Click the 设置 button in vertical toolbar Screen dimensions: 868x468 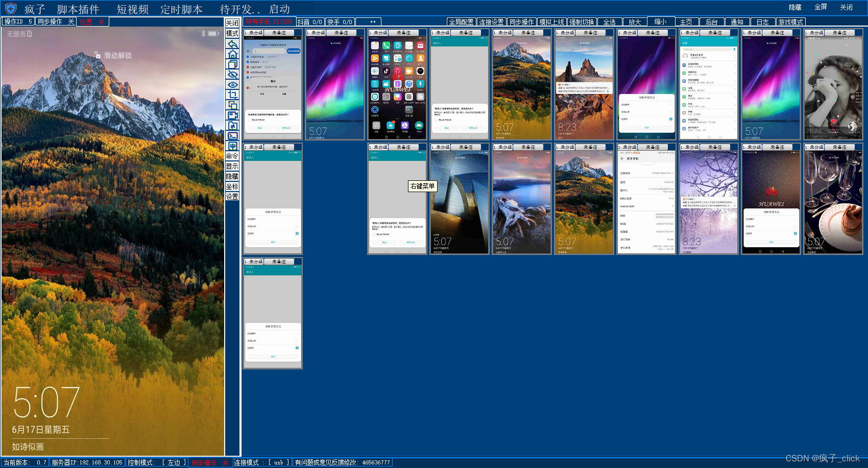pyautogui.click(x=232, y=196)
